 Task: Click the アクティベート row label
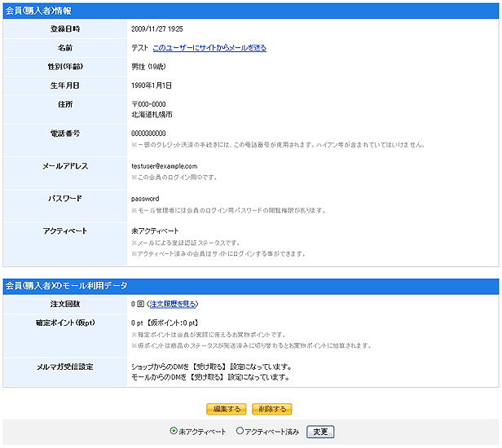click(65, 231)
